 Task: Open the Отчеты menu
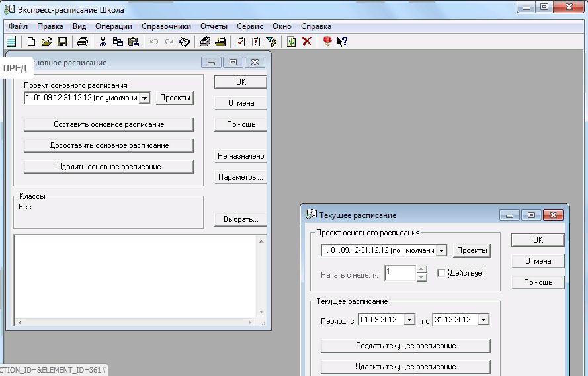[x=213, y=26]
